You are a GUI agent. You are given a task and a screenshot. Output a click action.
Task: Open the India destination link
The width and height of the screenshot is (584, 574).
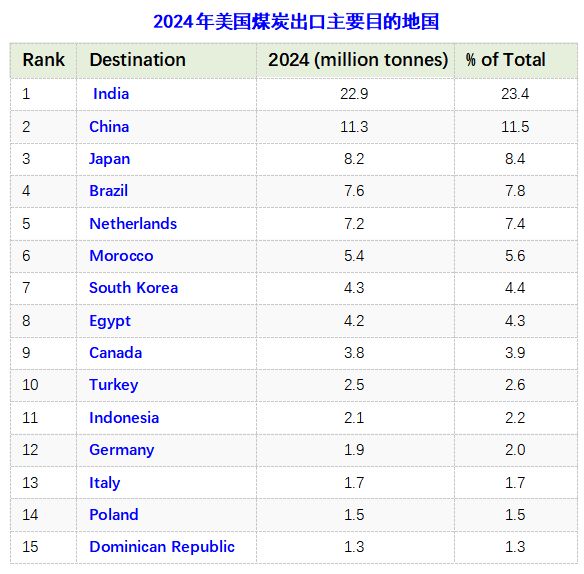[111, 94]
